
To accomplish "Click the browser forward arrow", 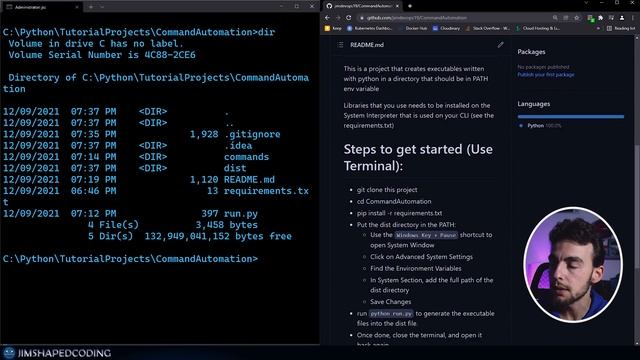I will click(338, 18).
